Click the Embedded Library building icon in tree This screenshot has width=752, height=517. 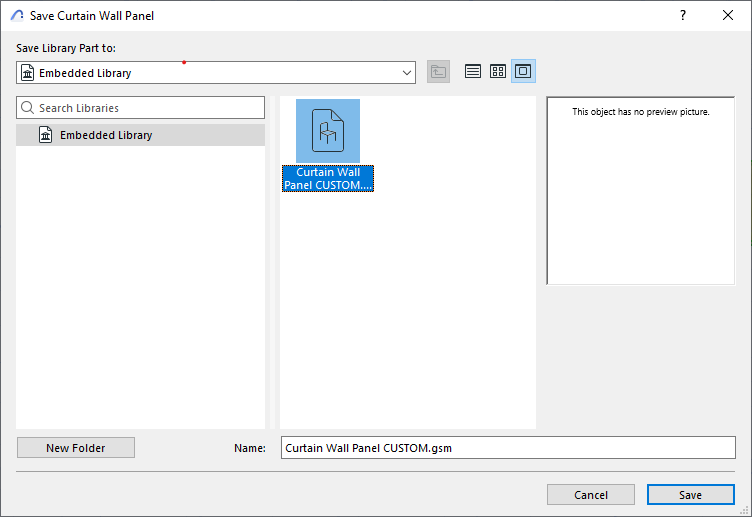pyautogui.click(x=45, y=135)
